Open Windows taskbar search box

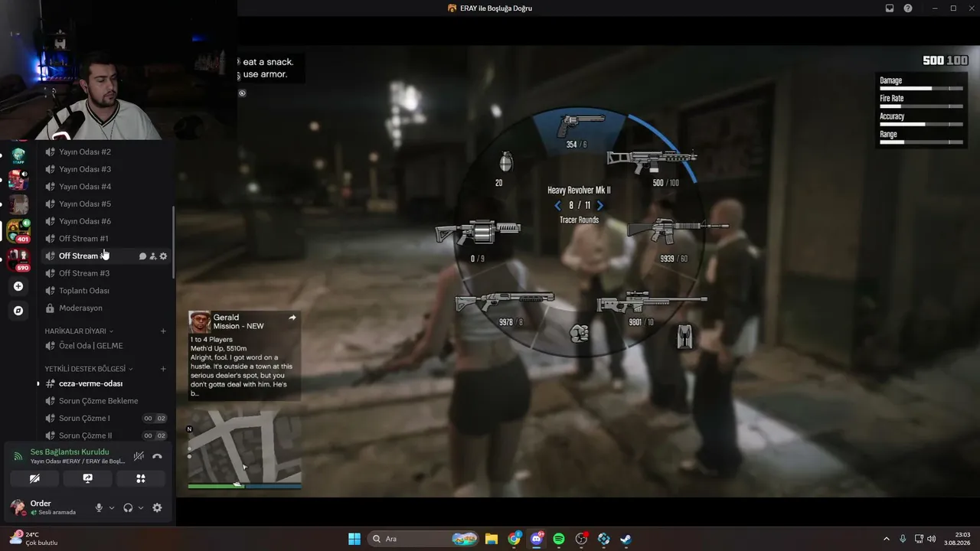coord(423,539)
